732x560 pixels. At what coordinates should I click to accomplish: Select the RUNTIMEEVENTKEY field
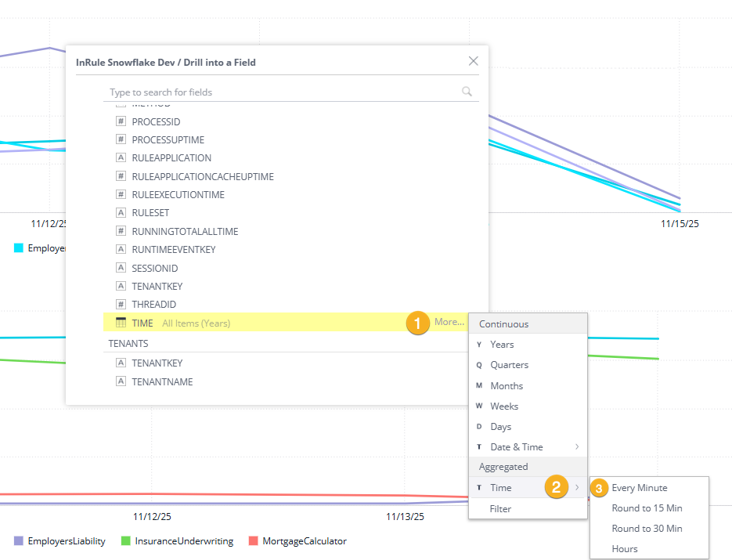click(174, 249)
